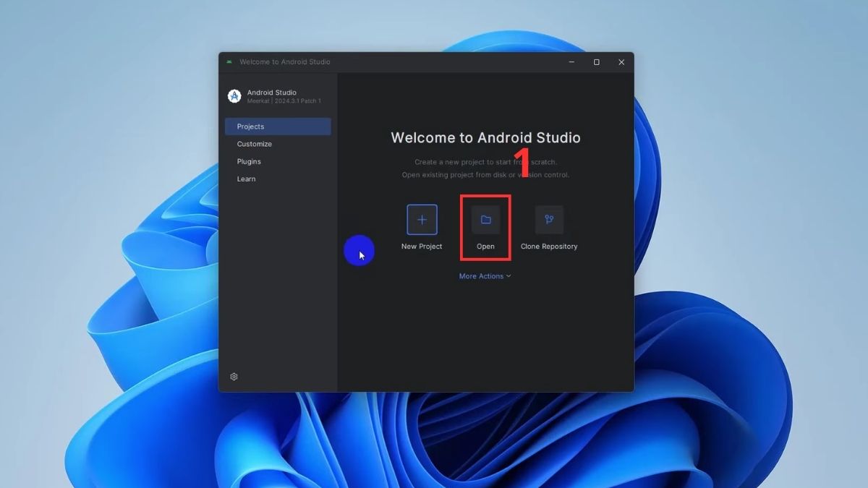Close the Welcome to Android Studio window

pos(621,62)
